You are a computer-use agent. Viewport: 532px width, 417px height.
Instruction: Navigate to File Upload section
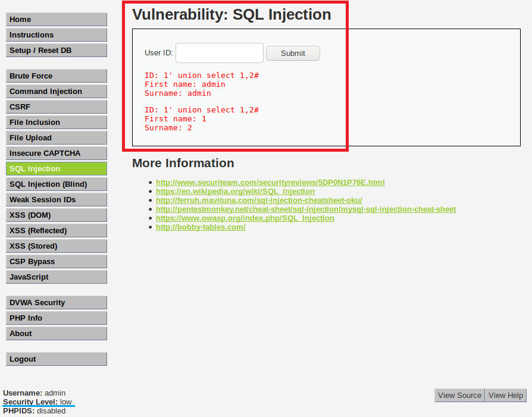57,138
